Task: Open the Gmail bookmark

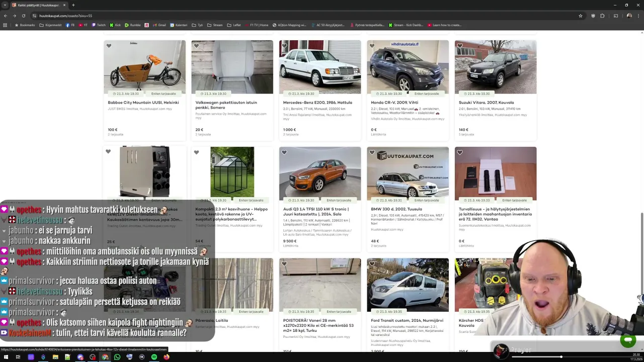Action: click(x=159, y=25)
